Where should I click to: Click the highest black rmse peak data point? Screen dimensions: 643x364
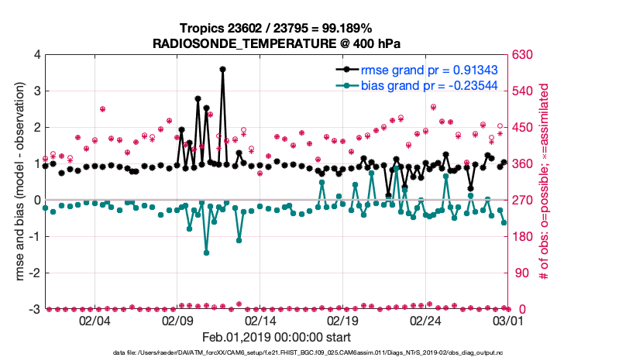[223, 69]
